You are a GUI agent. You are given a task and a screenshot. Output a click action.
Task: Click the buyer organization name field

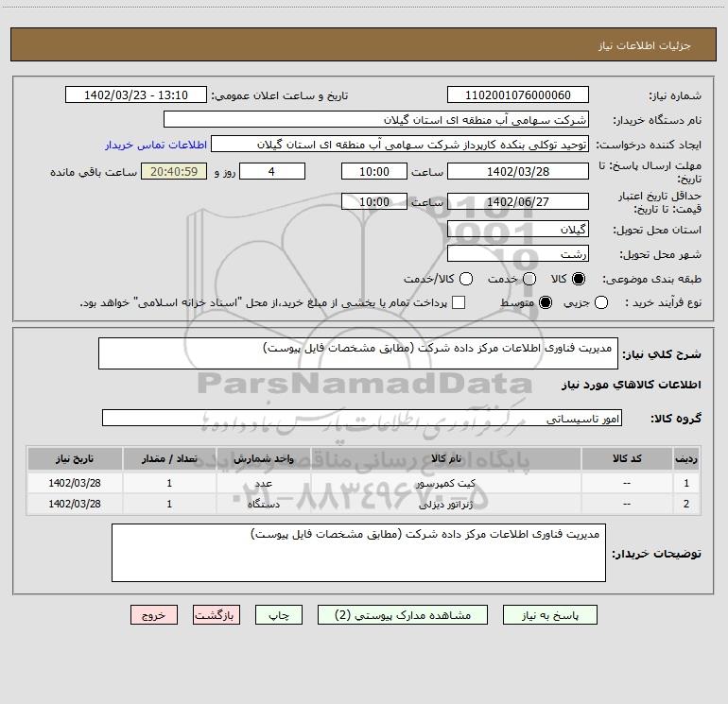(376, 120)
